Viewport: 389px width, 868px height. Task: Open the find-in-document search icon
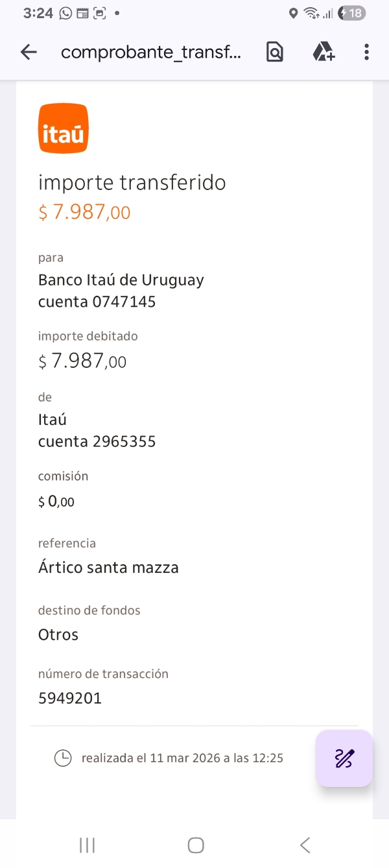pos(275,53)
